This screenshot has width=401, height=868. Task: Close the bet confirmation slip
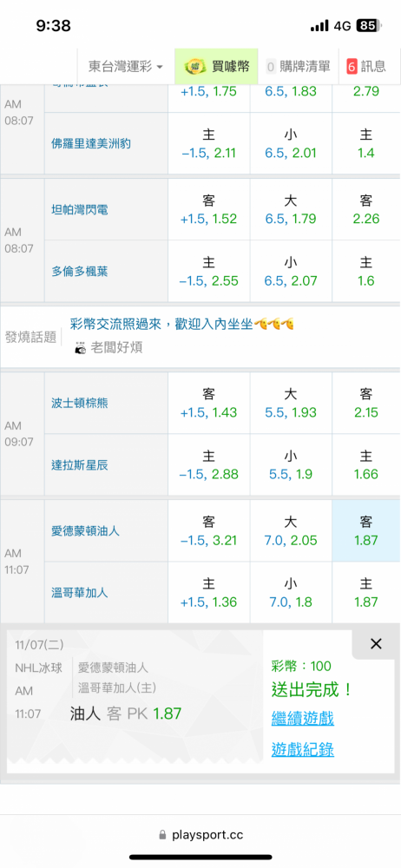376,644
